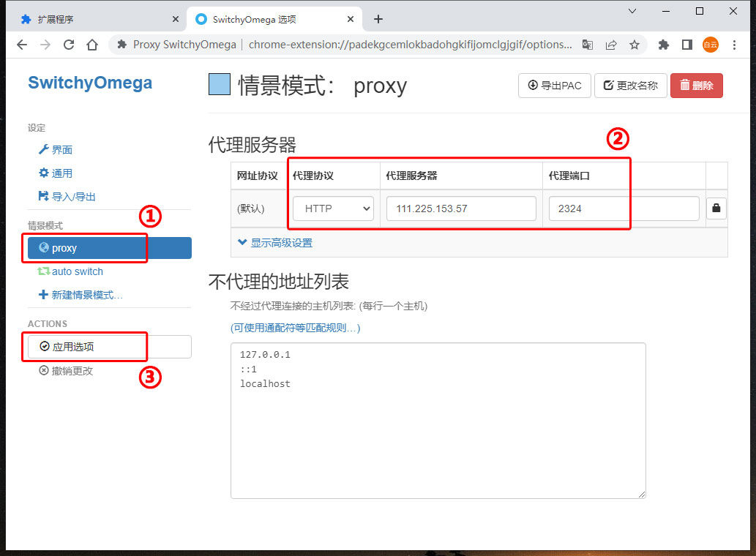Close the 扩展程序 tab
756x556 pixels.
176,19
